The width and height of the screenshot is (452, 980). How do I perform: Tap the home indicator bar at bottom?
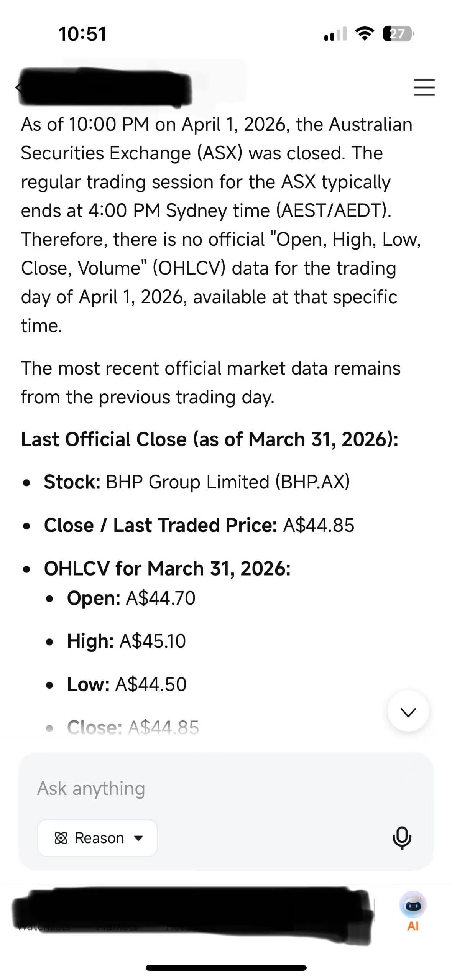[226, 968]
